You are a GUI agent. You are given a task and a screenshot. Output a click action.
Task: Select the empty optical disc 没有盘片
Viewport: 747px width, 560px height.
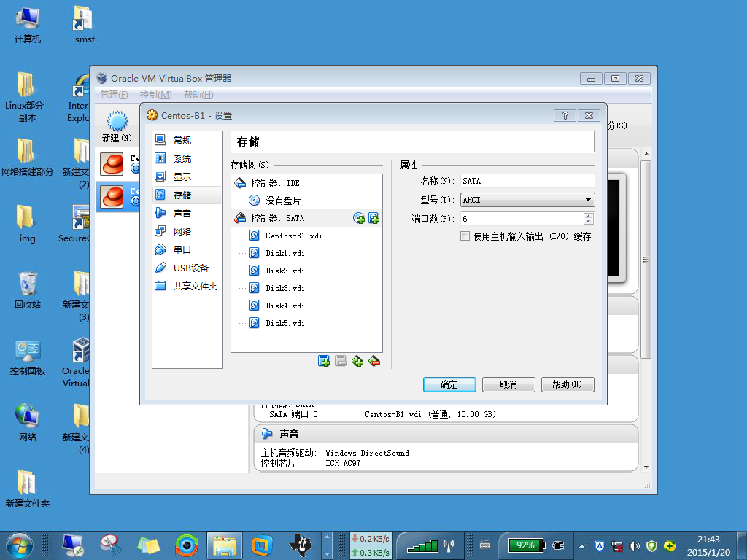click(x=306, y=201)
